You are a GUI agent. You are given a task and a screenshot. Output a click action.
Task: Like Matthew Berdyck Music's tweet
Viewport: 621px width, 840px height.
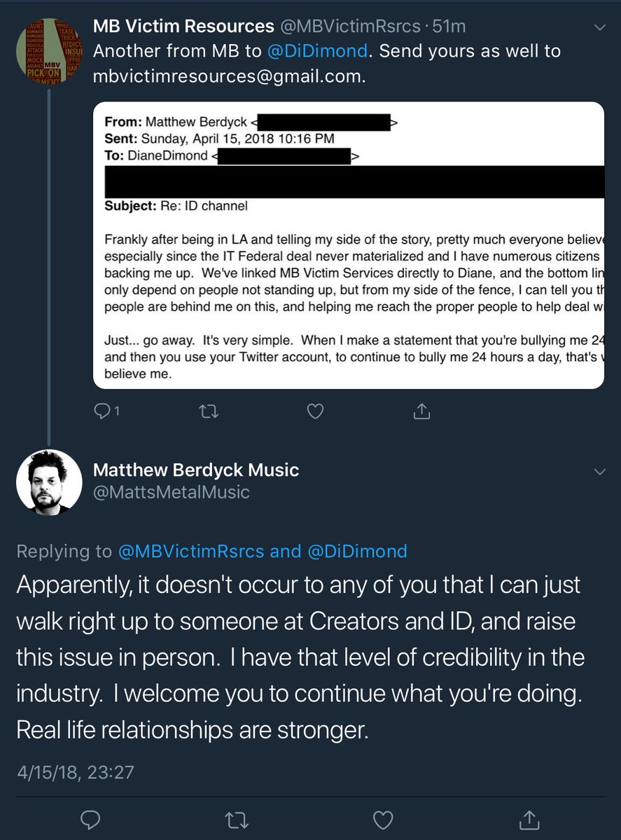pos(382,818)
